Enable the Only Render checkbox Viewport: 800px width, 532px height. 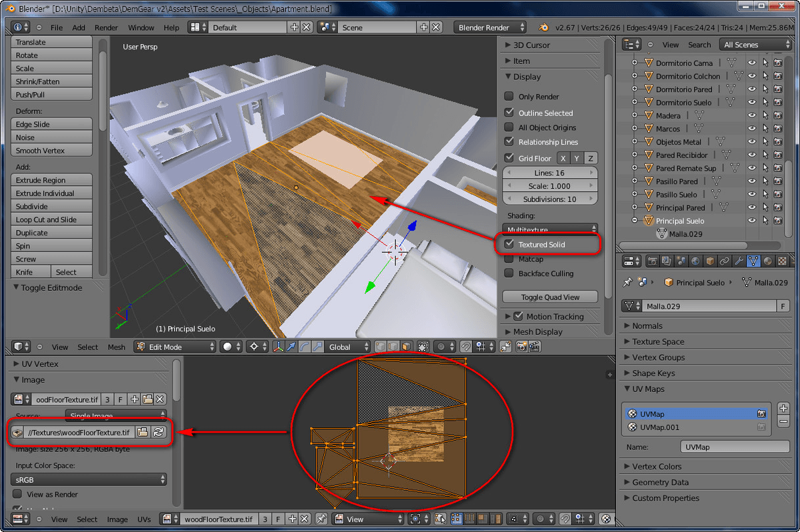[508, 96]
